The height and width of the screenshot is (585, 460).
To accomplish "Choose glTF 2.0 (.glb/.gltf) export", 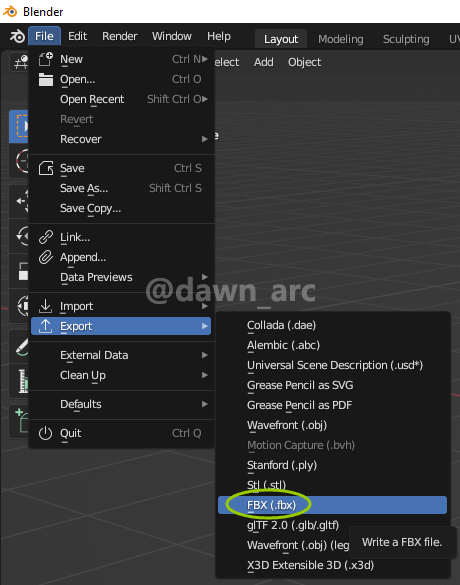I will pyautogui.click(x=293, y=525).
